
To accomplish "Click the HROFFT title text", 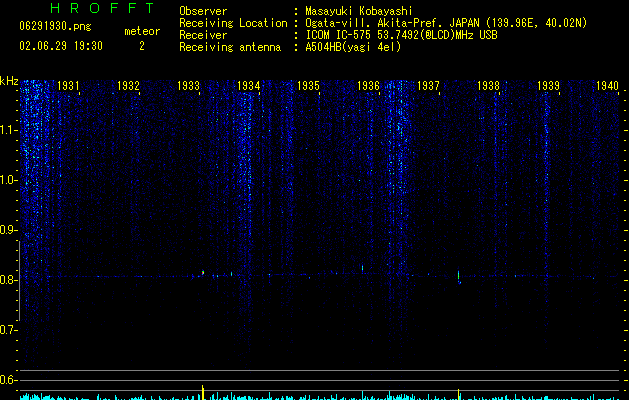I will pyautogui.click(x=103, y=8).
